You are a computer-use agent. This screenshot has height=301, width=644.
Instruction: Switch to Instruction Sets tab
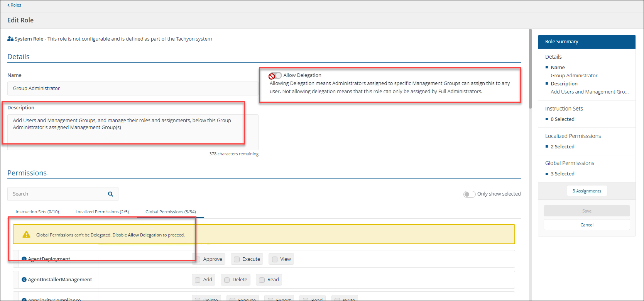pos(37,212)
